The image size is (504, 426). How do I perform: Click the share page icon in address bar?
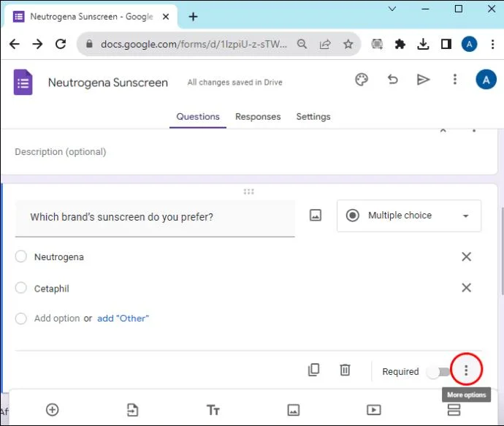coord(325,44)
